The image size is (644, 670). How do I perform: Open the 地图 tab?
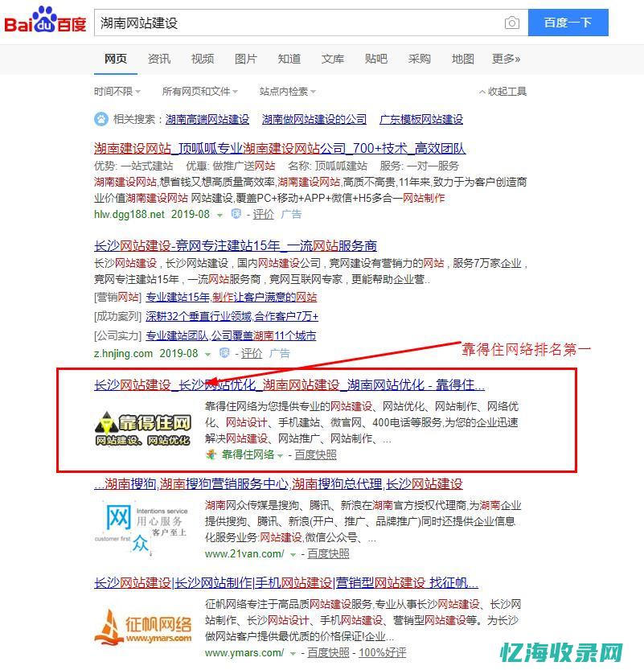[462, 59]
